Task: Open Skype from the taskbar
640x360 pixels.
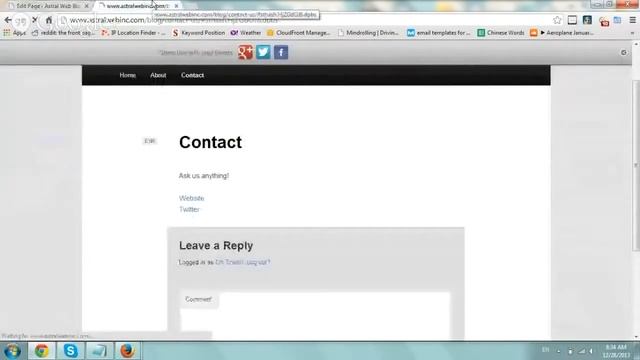Action: click(x=70, y=351)
